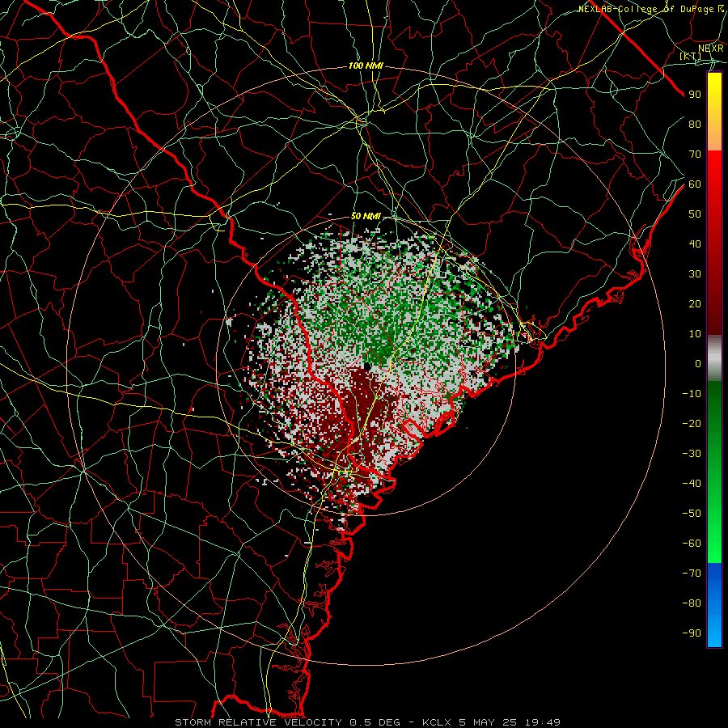728x728 pixels.
Task: Click the -40 value on the velocity scale
Action: (692, 484)
